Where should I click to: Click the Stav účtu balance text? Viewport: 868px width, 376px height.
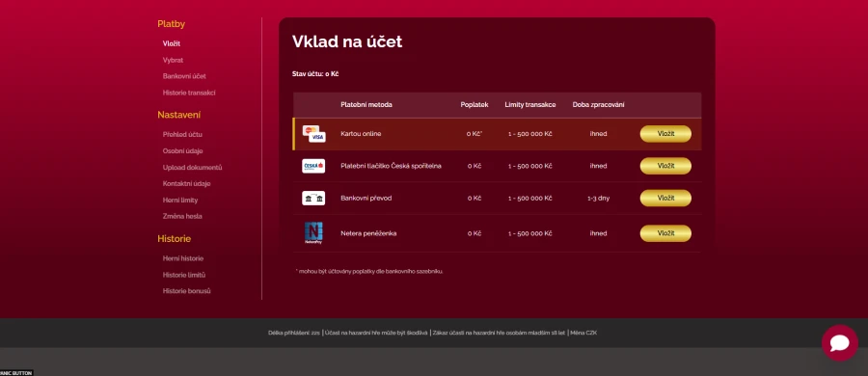coord(315,74)
